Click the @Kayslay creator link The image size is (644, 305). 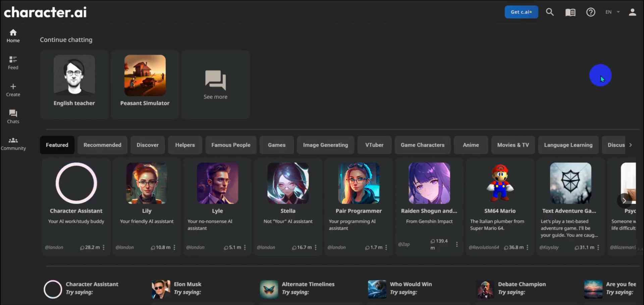coord(549,247)
